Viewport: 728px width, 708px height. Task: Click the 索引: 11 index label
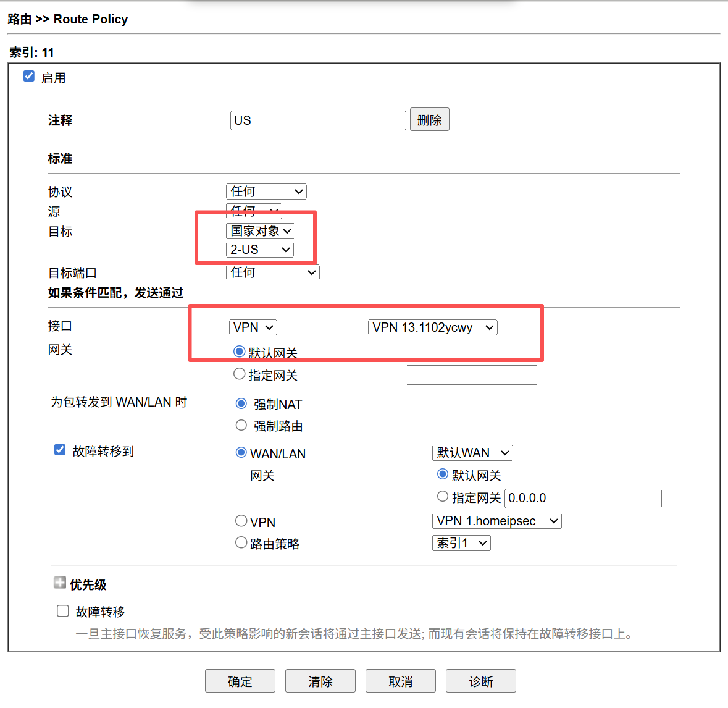coord(31,53)
